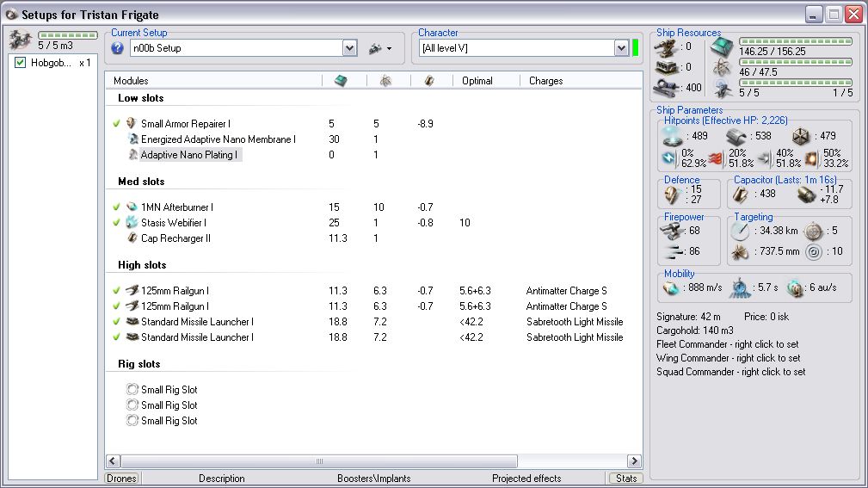Open the Drones tab
868x488 pixels.
coord(121,478)
